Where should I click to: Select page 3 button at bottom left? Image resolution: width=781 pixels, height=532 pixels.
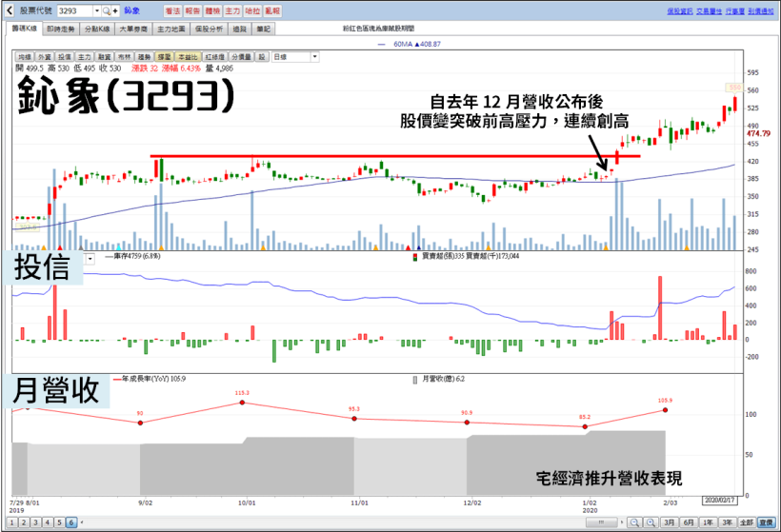tap(35, 522)
